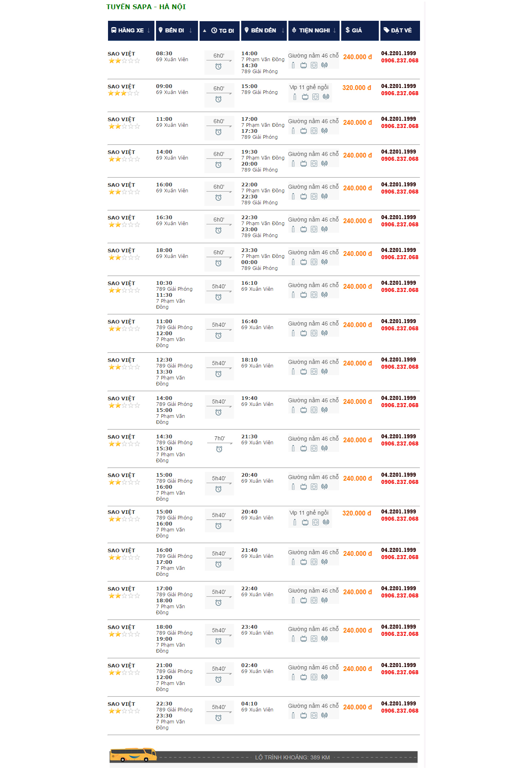Click the alarm clock icon in the 08:30 row
The image size is (532, 771).
218,66
